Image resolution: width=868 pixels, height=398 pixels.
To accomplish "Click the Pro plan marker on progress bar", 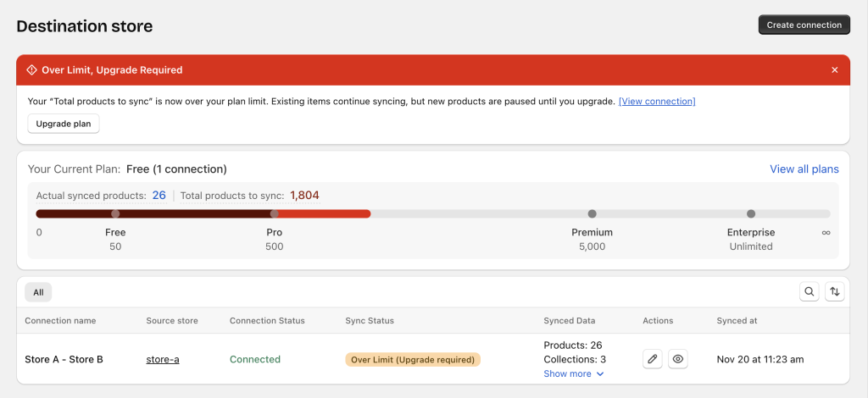I will point(274,213).
